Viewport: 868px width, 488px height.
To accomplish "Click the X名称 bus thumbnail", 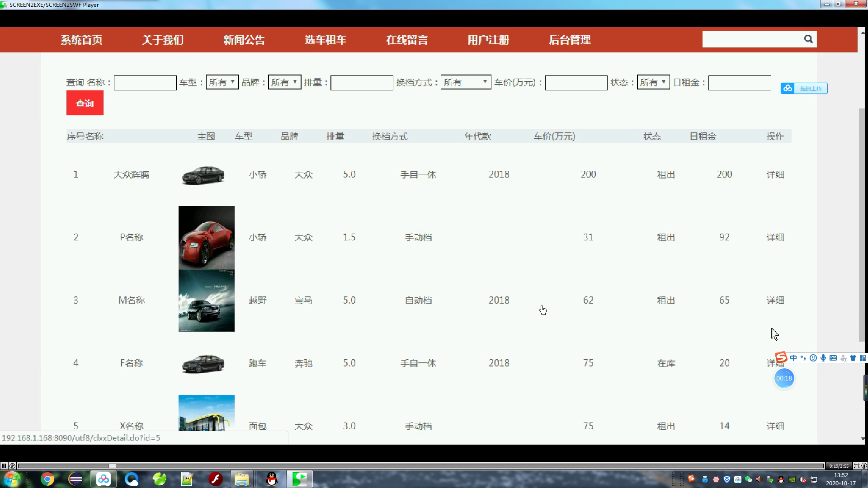I will click(x=207, y=413).
